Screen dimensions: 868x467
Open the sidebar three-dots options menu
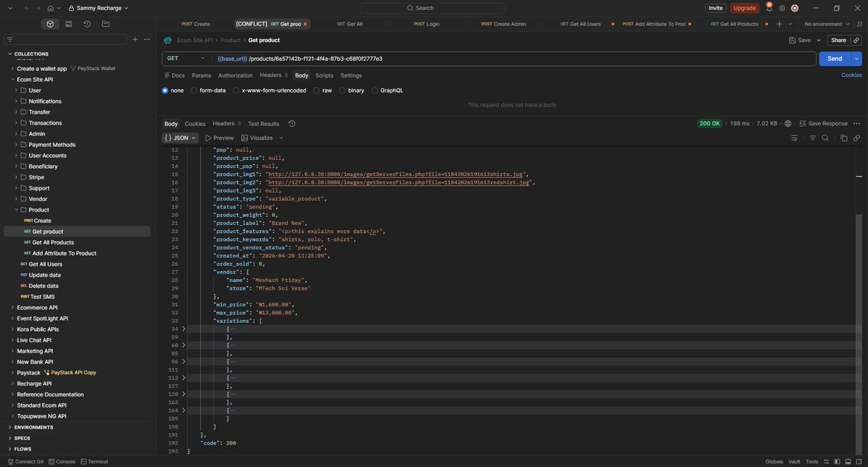(x=147, y=39)
